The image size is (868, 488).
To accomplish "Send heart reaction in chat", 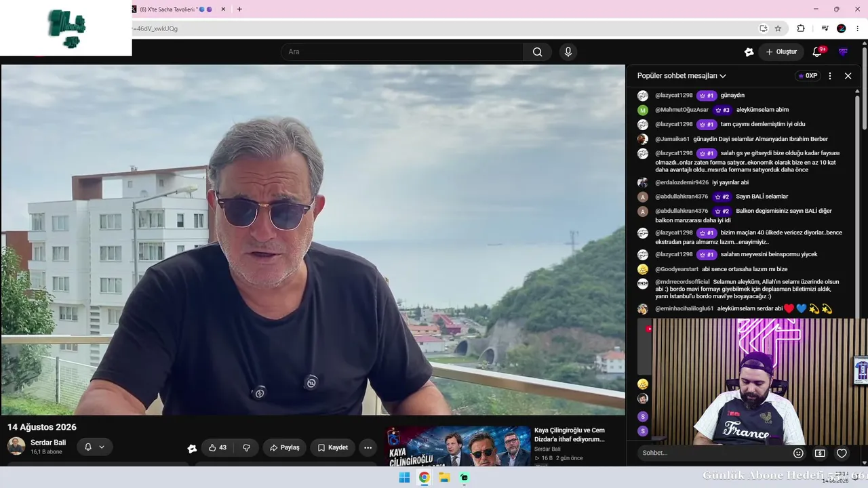I will (842, 453).
